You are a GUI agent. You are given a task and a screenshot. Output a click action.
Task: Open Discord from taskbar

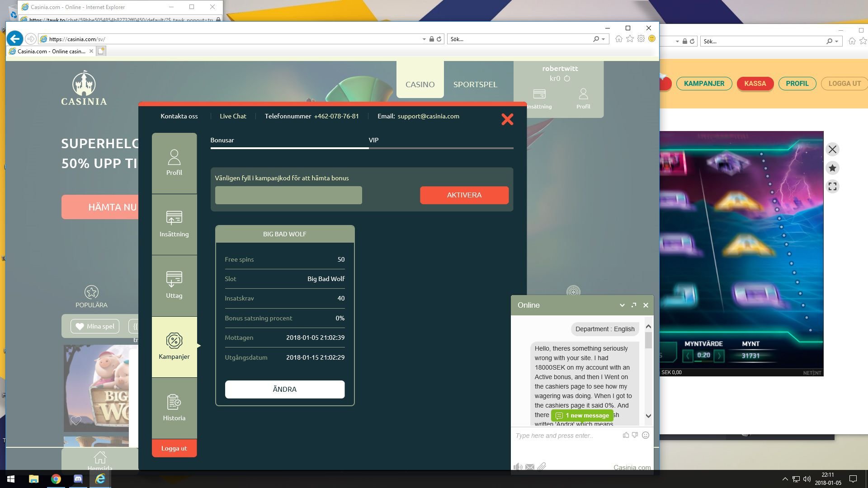coord(78,479)
